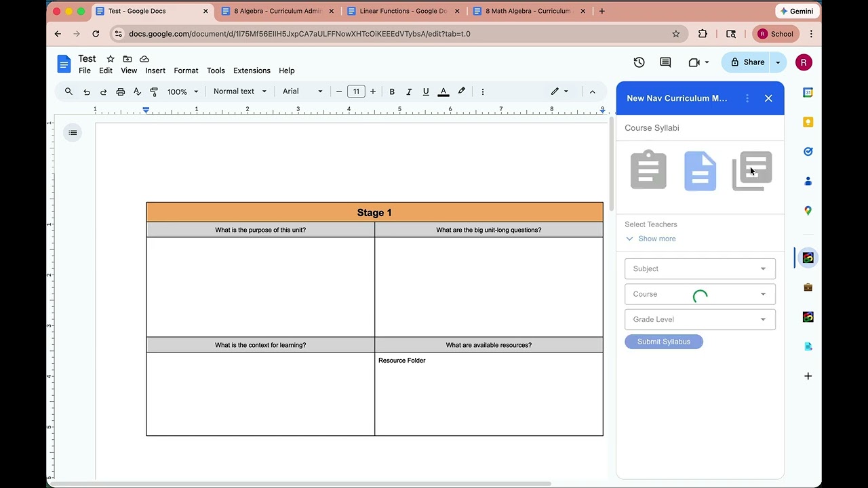
Task: Activate the Paint format tool
Action: point(154,91)
